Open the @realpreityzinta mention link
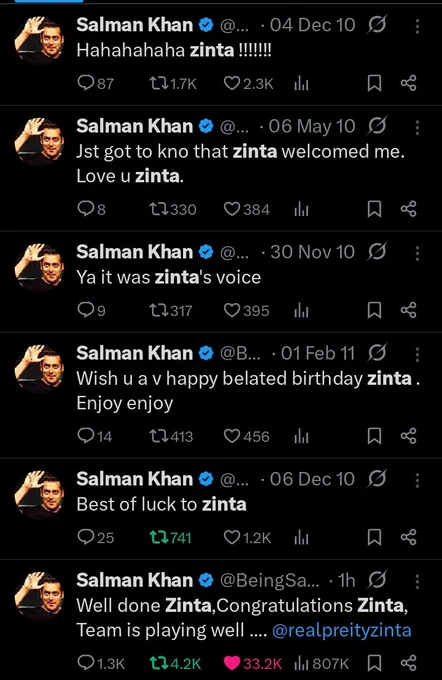 [341, 630]
